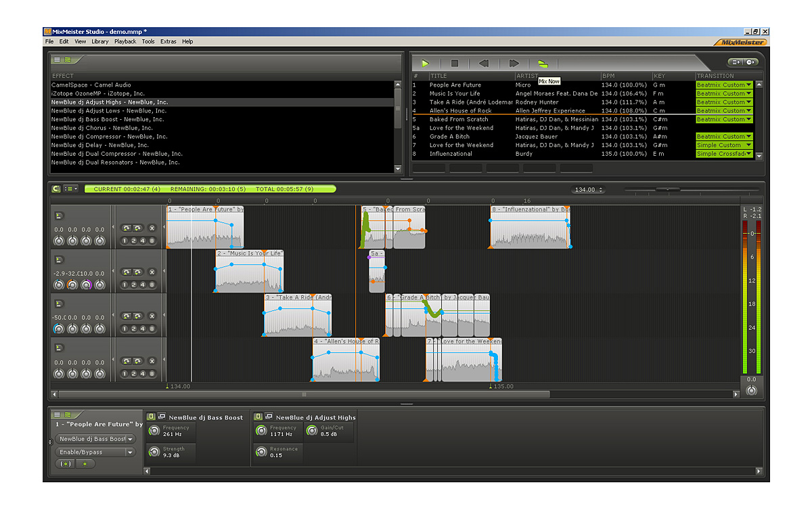Image resolution: width=812 pixels, height=508 pixels.
Task: Toggle the timeline snap button left of time display
Action: 56,189
